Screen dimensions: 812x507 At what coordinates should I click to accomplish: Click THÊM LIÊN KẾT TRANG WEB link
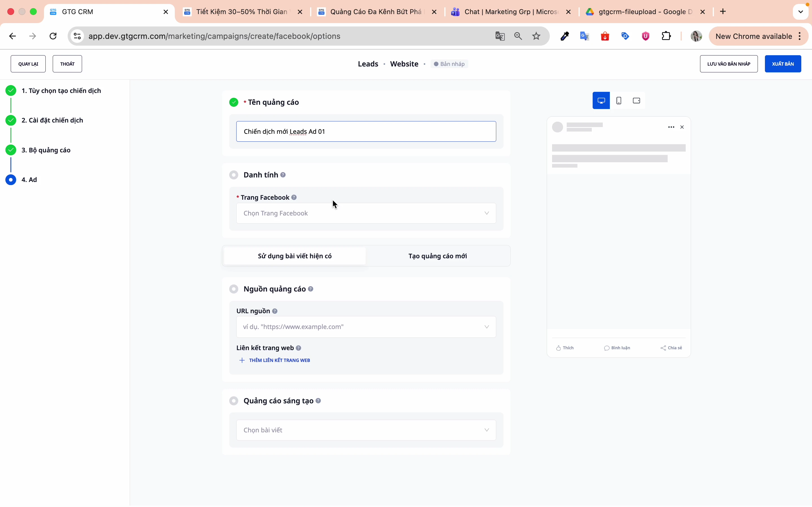click(279, 360)
